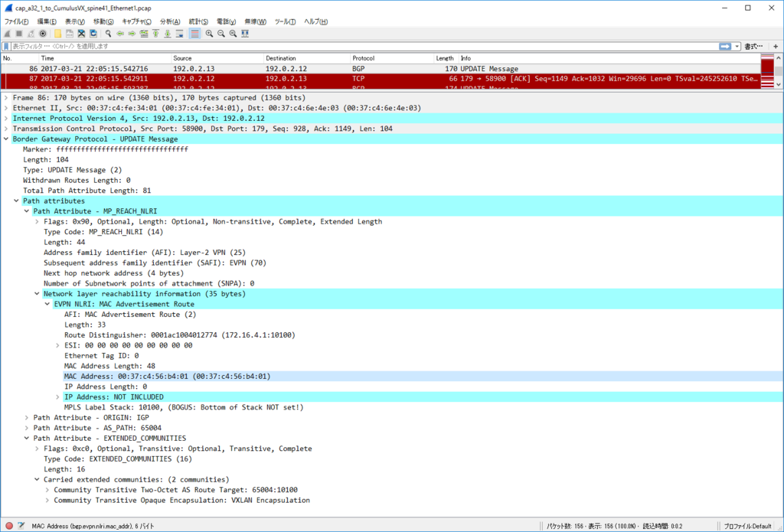Click into the display filter input field
Viewport: 784px width, 532px height.
point(364,46)
